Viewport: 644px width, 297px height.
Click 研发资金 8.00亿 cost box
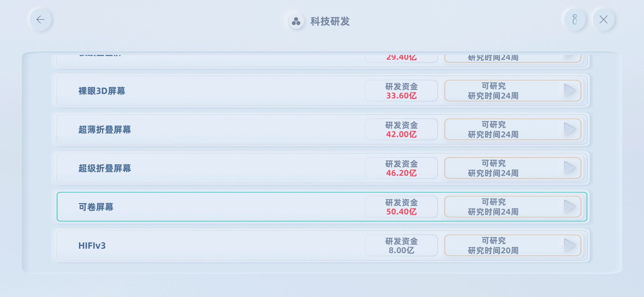click(401, 245)
